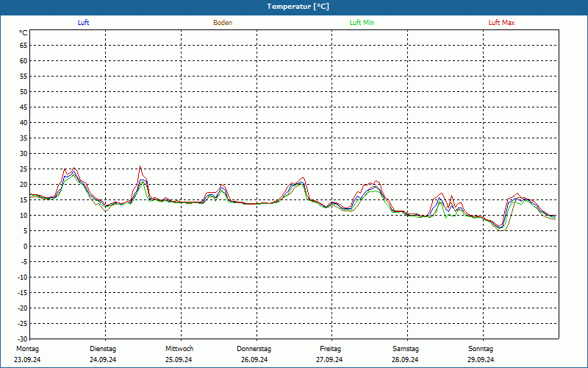
Task: Click the 35 y-axis value
Action: [x=24, y=138]
